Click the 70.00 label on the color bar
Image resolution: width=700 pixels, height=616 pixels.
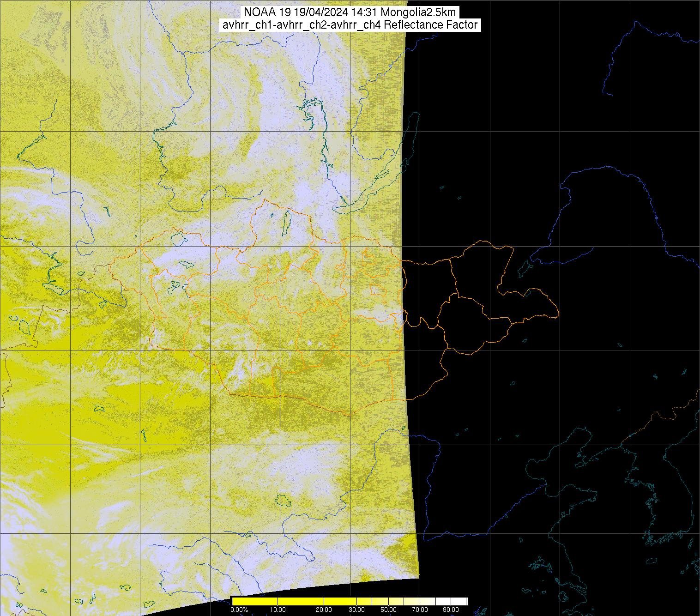[x=420, y=610]
